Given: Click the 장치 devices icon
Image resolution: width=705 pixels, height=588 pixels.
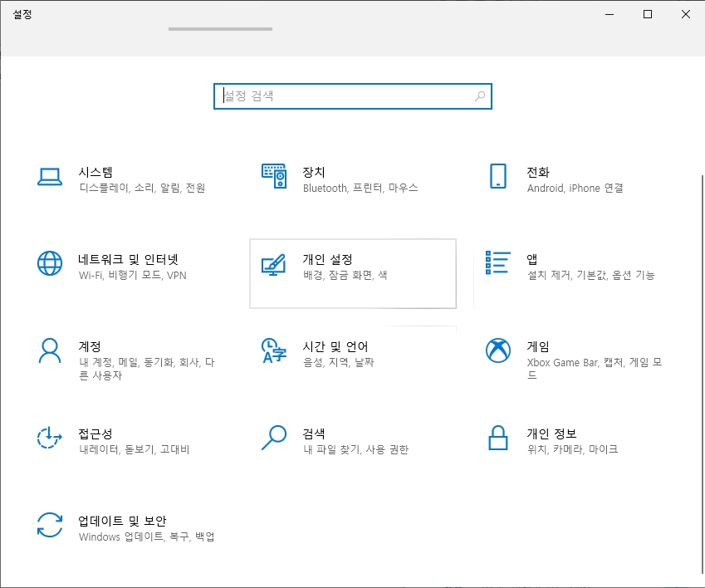Looking at the screenshot, I should pos(274,177).
